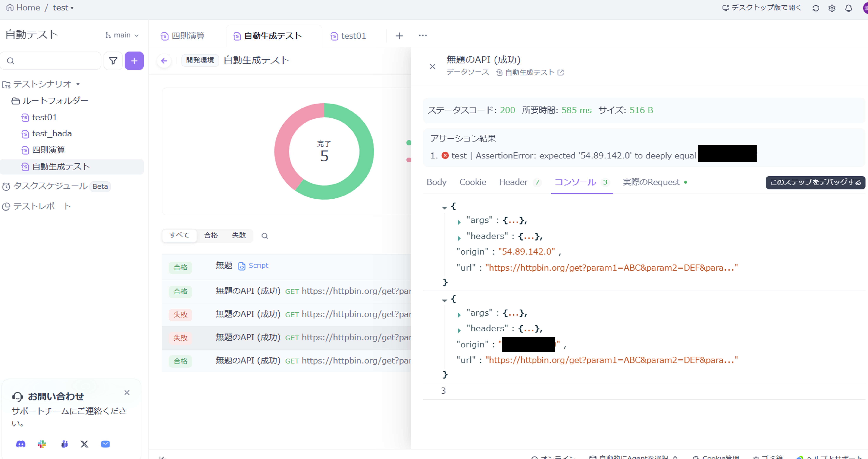The image size is (868, 459).
Task: Select the すべて filter option
Action: (179, 235)
